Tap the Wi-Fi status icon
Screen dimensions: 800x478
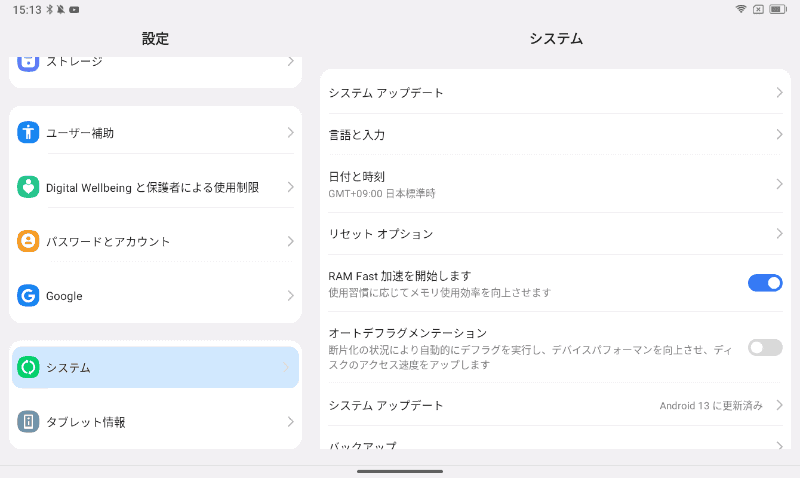(x=741, y=9)
